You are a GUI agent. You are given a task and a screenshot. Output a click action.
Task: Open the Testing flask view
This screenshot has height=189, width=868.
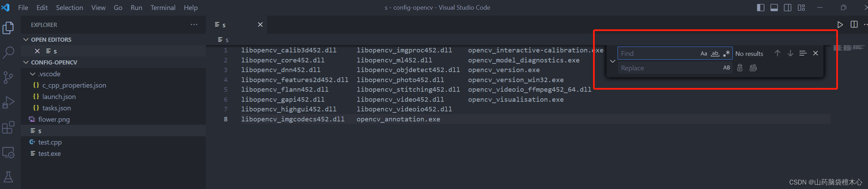tap(8, 177)
